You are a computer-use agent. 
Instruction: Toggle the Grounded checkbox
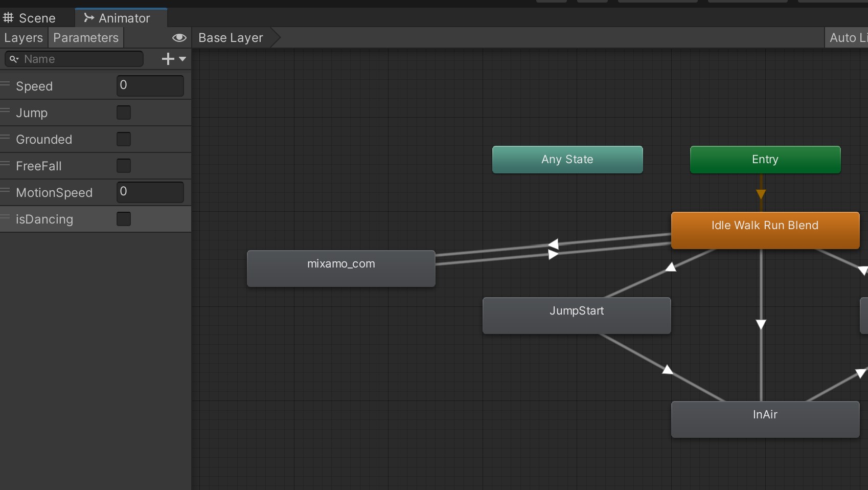coord(124,139)
